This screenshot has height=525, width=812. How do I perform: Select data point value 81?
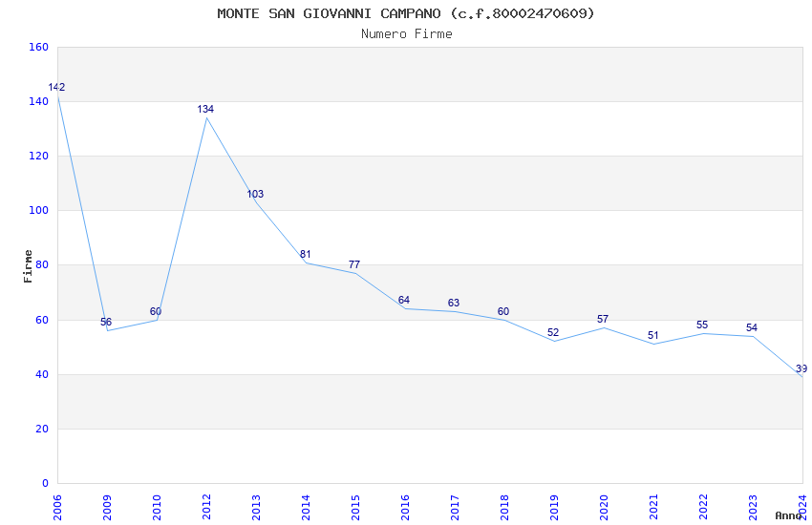[305, 255]
